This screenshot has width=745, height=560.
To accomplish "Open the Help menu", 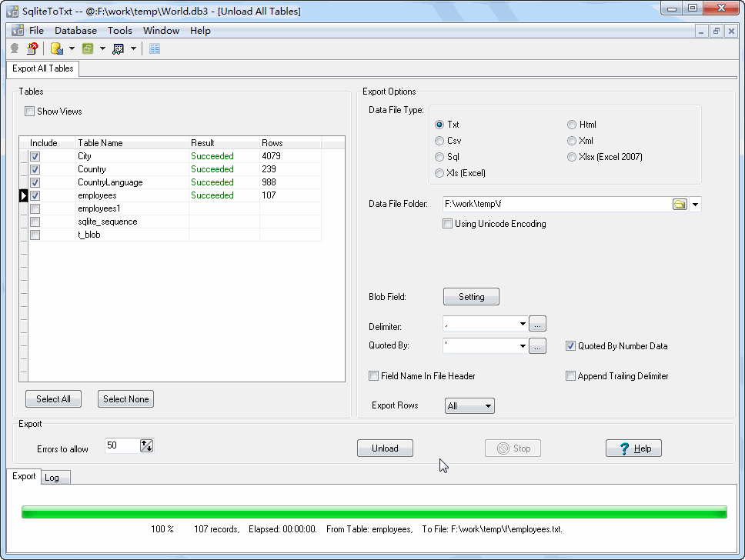I will [200, 31].
